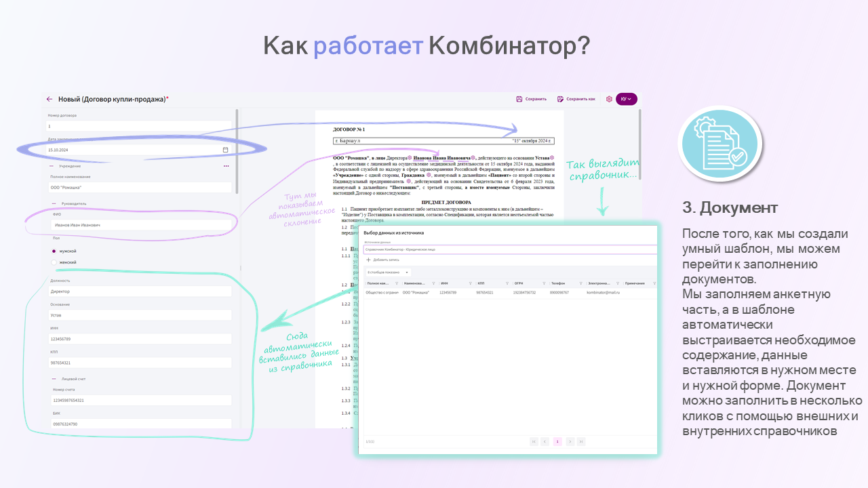Click the plus icon to add a new record
The height and width of the screenshot is (488, 868).
click(368, 260)
